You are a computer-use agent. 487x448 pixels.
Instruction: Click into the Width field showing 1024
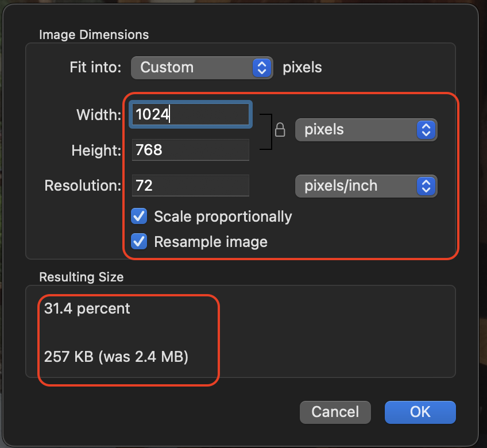[x=191, y=114]
